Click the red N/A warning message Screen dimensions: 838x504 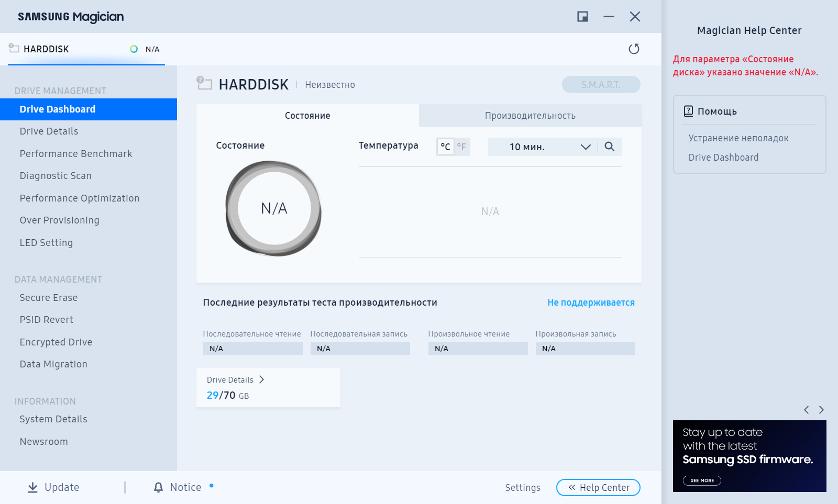(x=745, y=65)
